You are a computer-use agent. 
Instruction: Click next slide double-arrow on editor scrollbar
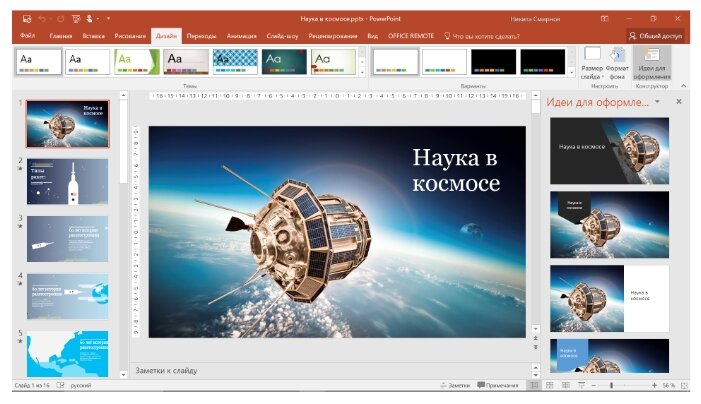(536, 347)
